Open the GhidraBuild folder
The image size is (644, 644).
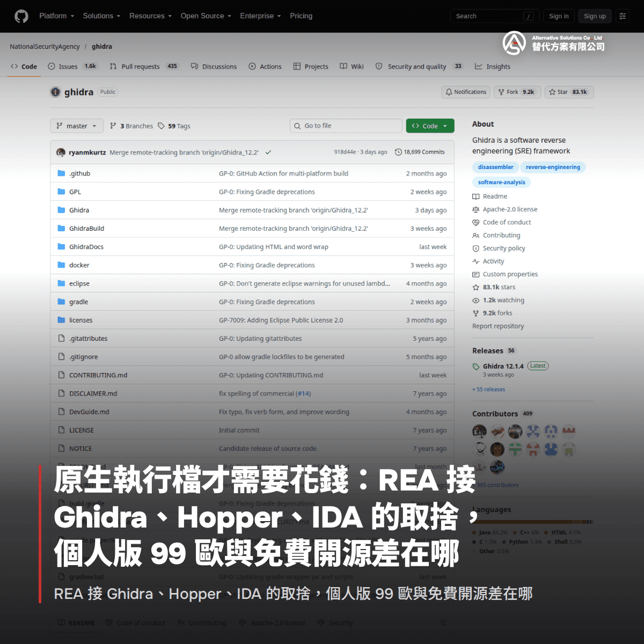86,228
